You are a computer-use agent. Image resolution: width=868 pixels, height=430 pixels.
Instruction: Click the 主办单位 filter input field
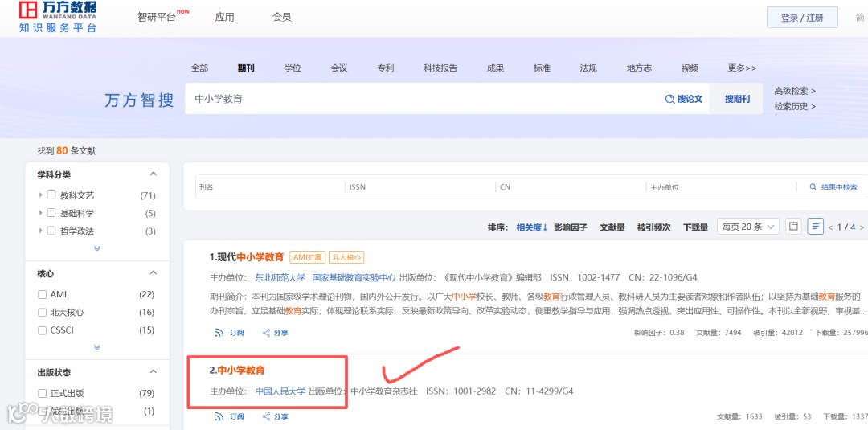(x=721, y=187)
